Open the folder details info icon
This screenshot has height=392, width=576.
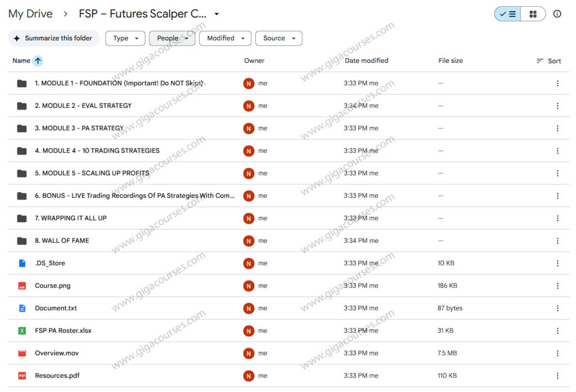[x=557, y=13]
